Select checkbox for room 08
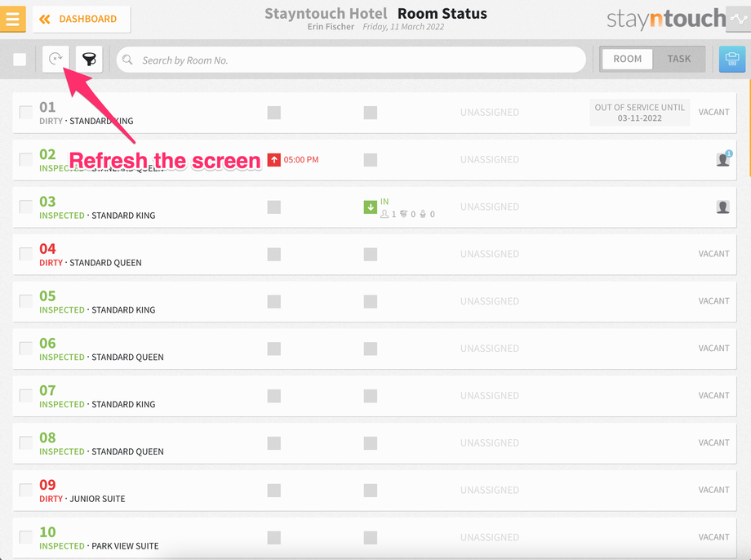The height and width of the screenshot is (560, 751). pyautogui.click(x=25, y=442)
